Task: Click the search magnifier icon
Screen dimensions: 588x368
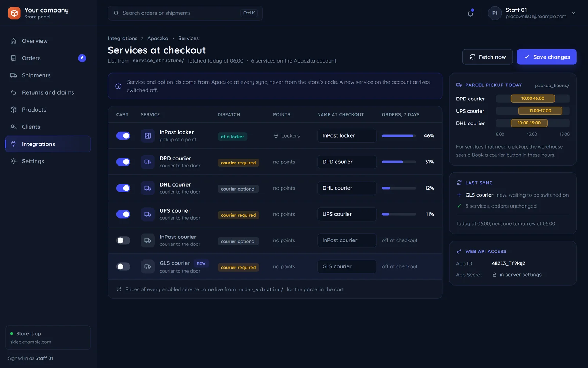Action: [x=116, y=13]
